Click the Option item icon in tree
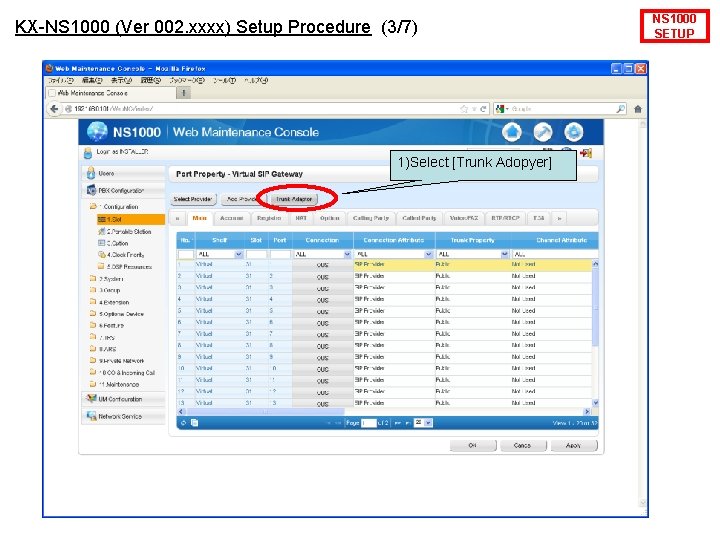 pyautogui.click(x=101, y=243)
